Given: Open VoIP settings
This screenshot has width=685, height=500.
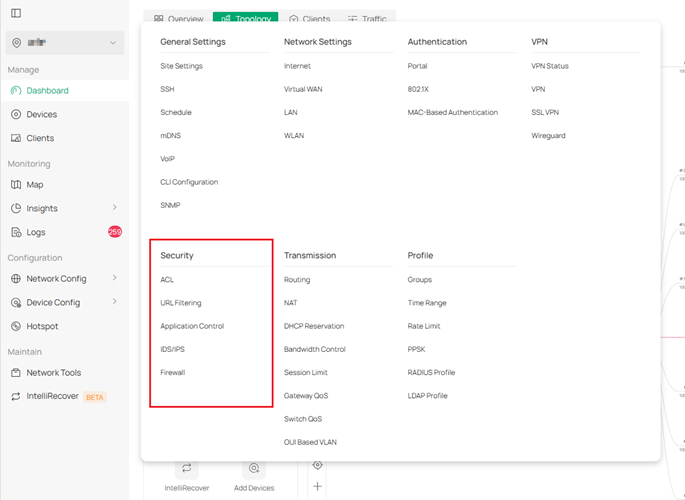Looking at the screenshot, I should click(x=167, y=159).
